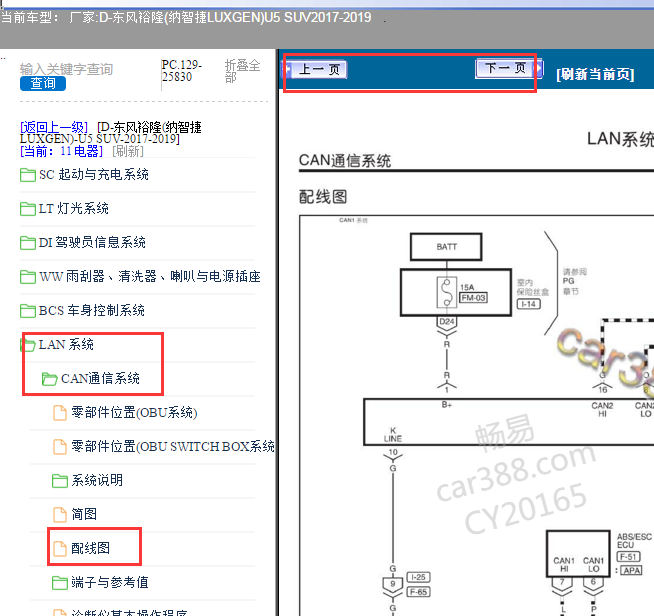Expand 端子与参考值 sub-folder

[x=110, y=583]
